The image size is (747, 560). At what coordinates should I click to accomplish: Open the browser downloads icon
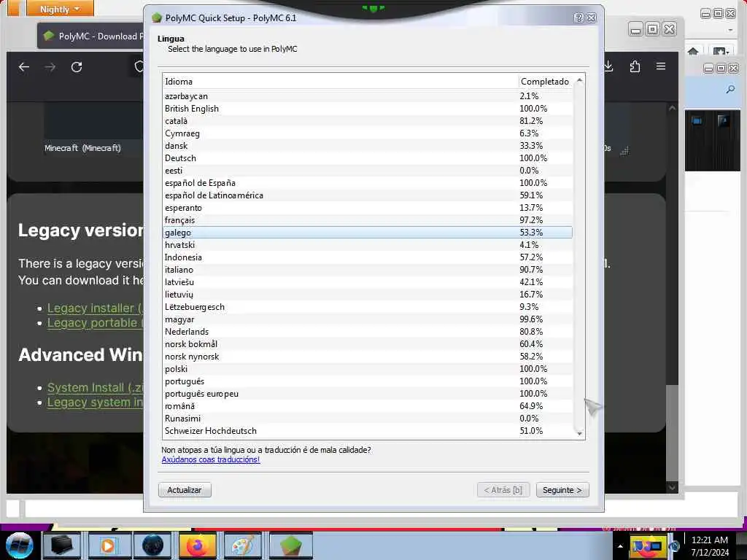pyautogui.click(x=609, y=66)
